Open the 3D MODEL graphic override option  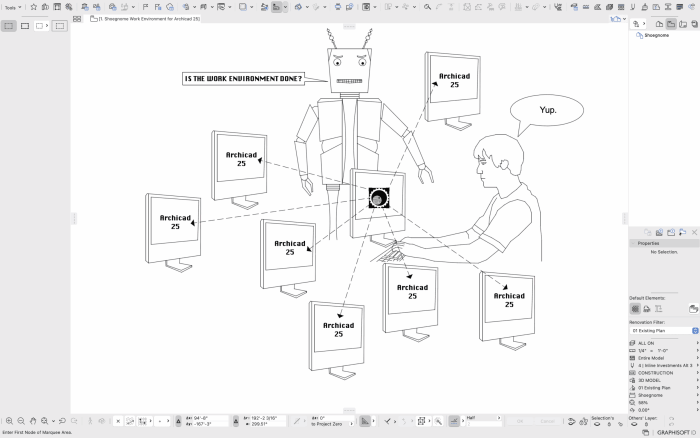664,380
